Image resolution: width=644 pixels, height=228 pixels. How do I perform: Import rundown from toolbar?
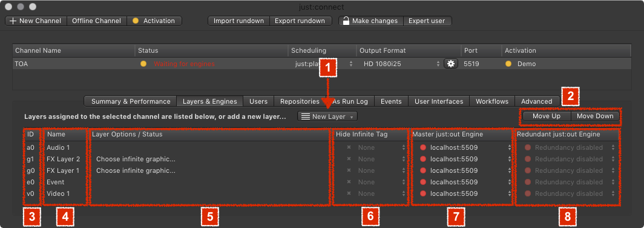point(238,21)
